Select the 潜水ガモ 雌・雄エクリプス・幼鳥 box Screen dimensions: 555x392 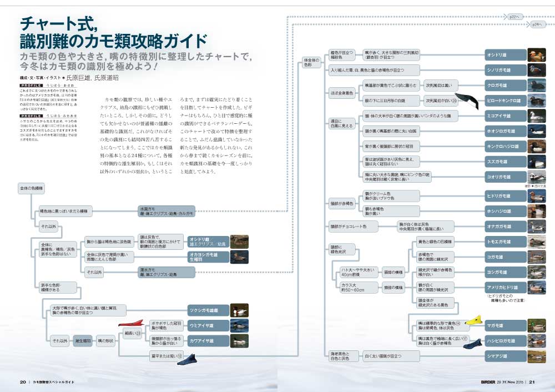point(167,272)
